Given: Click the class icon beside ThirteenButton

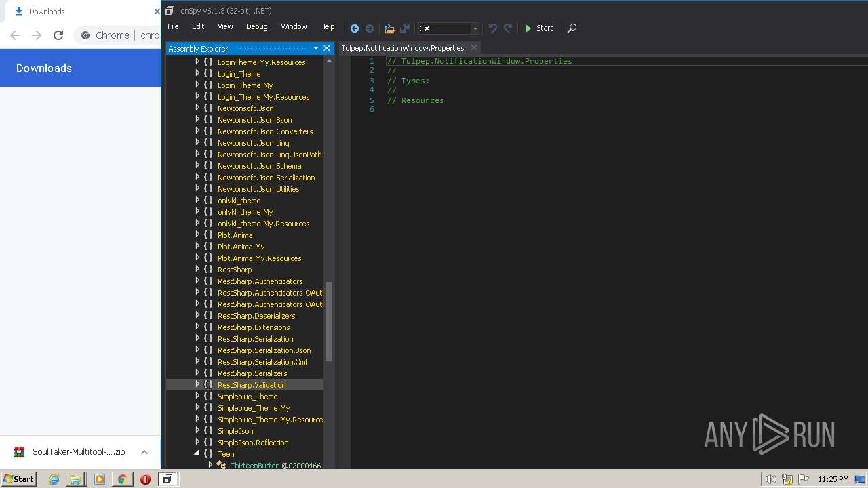Looking at the screenshot, I should pos(221,466).
